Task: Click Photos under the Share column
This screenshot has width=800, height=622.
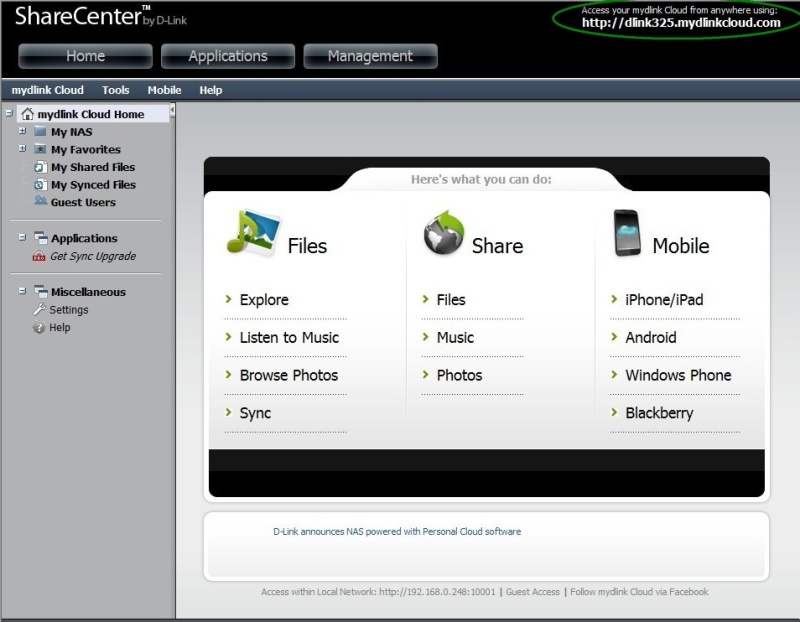Action: [x=459, y=375]
